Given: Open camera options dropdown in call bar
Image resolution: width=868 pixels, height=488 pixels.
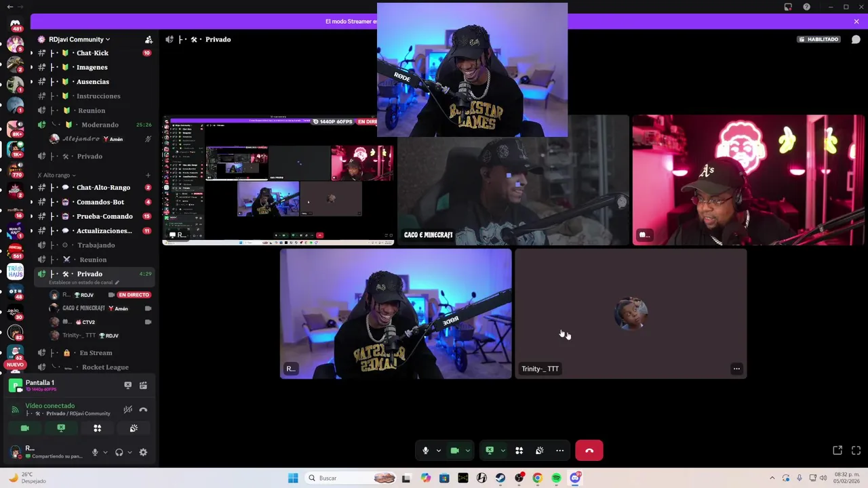Looking at the screenshot, I should click(x=467, y=451).
